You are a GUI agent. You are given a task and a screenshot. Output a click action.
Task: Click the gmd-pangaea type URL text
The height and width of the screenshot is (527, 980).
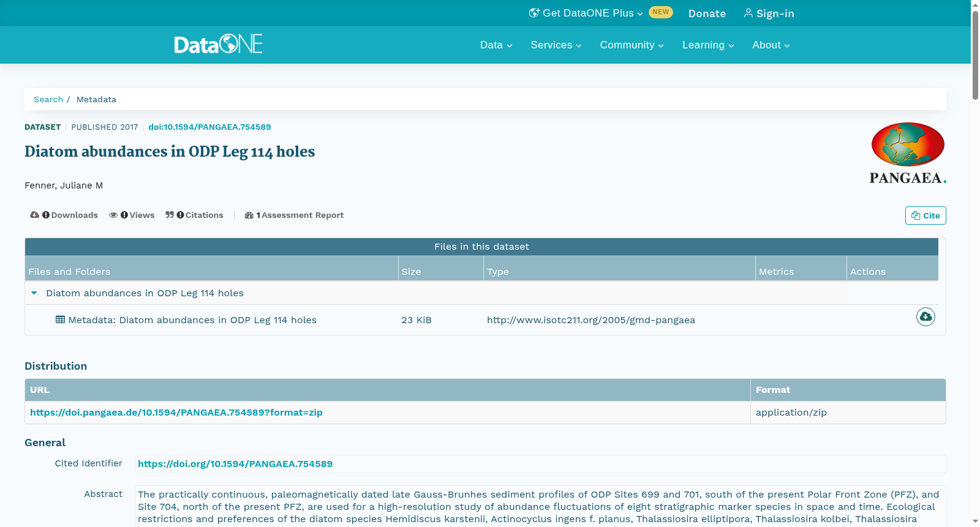coord(591,320)
